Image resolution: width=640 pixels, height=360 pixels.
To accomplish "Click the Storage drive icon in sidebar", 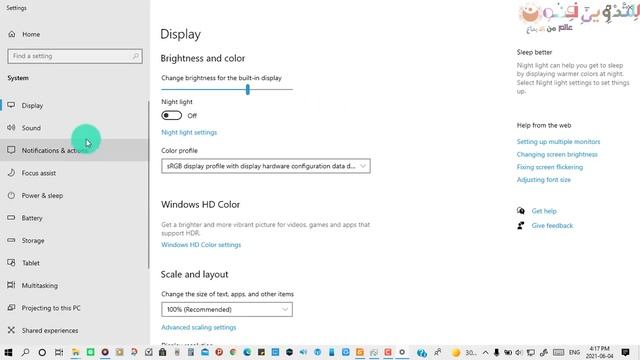I will [11, 240].
